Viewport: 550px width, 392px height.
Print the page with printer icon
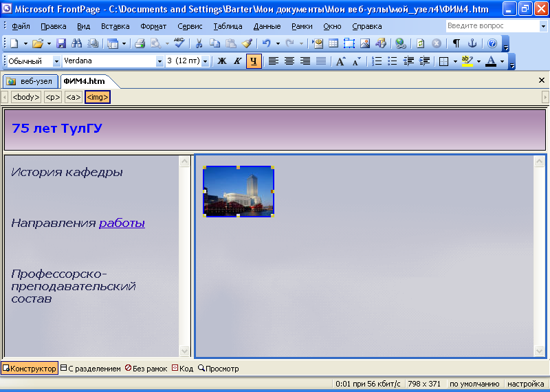click(x=140, y=43)
